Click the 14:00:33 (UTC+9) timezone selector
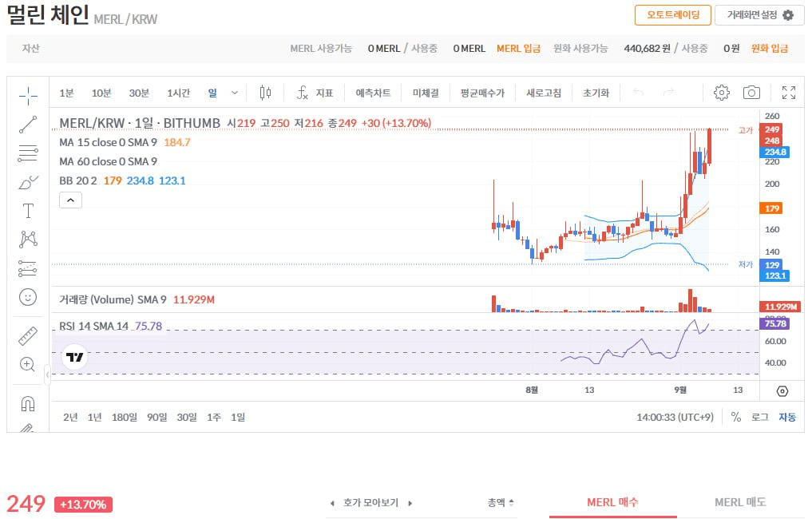Screen dimensions: 812x519 675,417
